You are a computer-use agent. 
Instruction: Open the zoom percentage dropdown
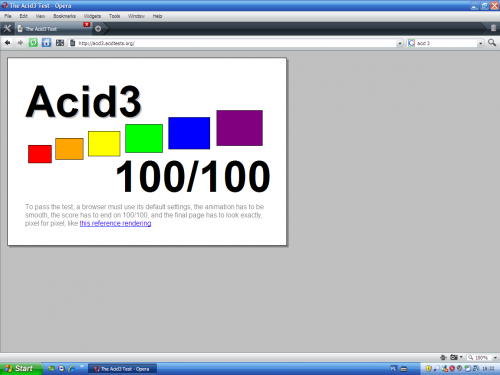495,358
